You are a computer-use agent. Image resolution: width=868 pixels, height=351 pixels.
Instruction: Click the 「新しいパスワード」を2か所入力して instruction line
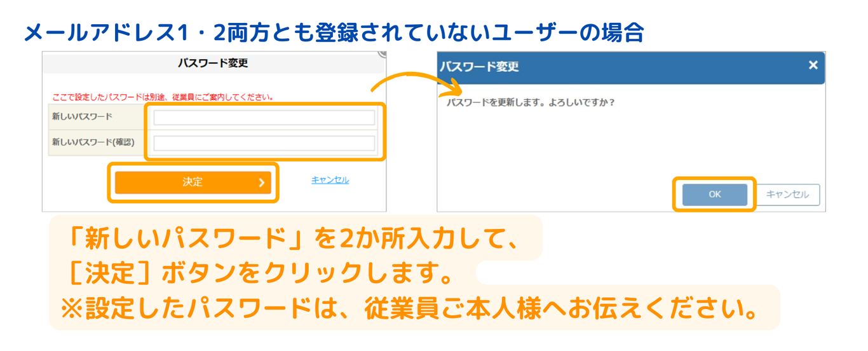(294, 238)
